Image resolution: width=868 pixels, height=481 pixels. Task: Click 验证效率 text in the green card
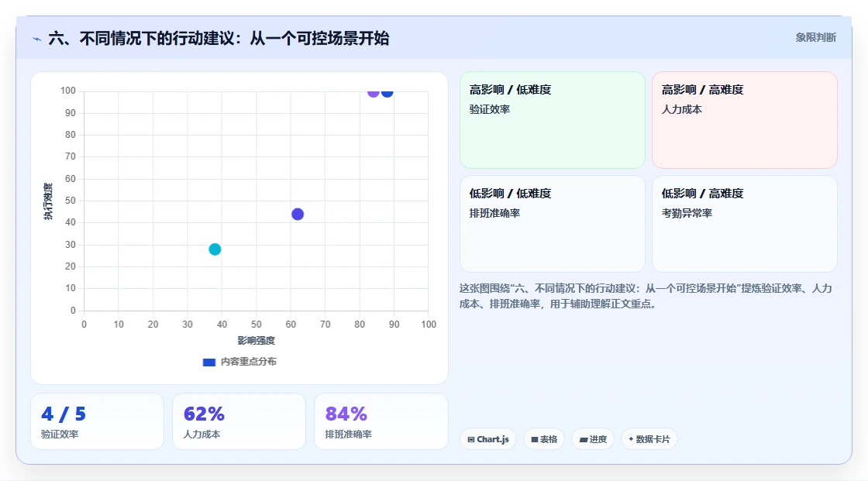489,109
